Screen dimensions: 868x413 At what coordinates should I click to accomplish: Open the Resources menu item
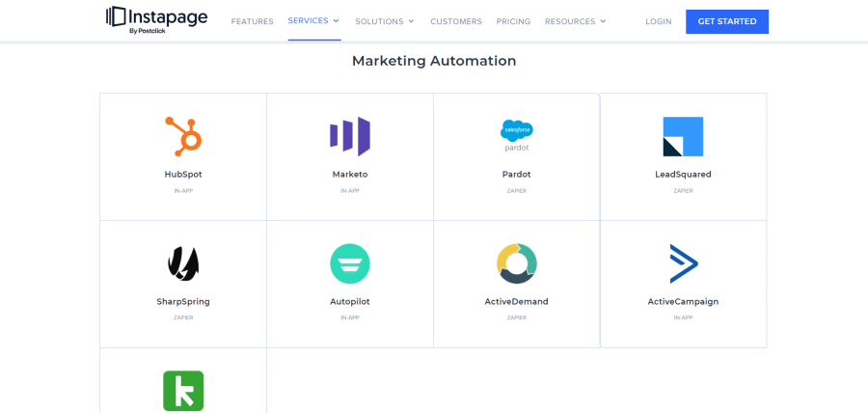coord(570,21)
